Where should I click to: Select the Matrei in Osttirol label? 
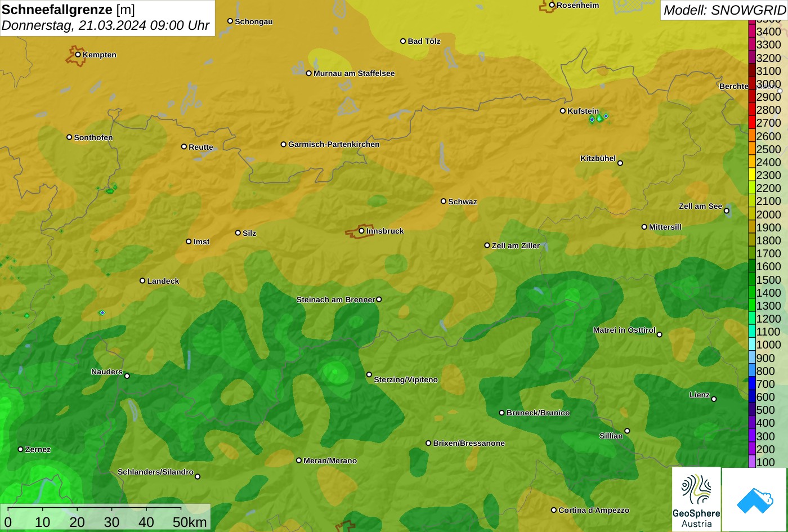coord(624,330)
